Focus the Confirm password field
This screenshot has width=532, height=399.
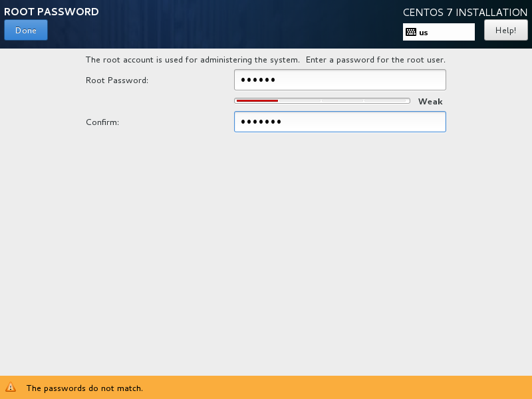coord(340,122)
